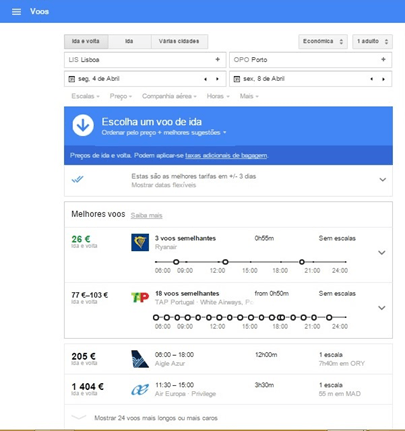The height and width of the screenshot is (431, 405).
Task: Select Ryanair flight marker near 09:00
Action: (176, 262)
